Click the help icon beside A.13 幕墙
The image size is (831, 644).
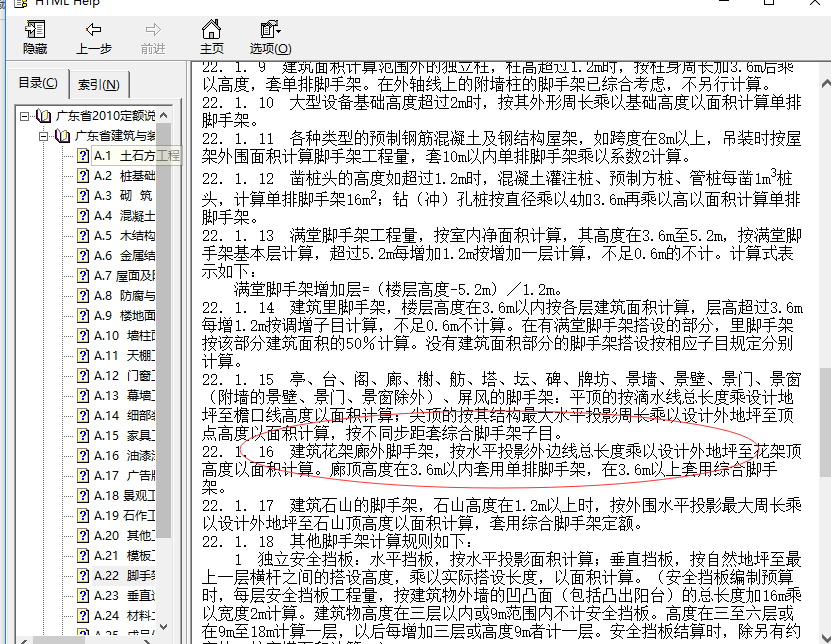(83, 395)
